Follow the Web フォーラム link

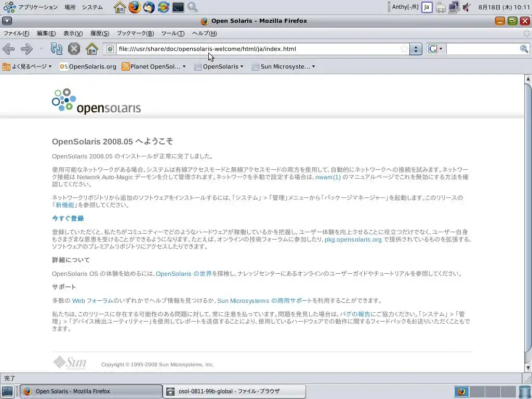[92, 301]
